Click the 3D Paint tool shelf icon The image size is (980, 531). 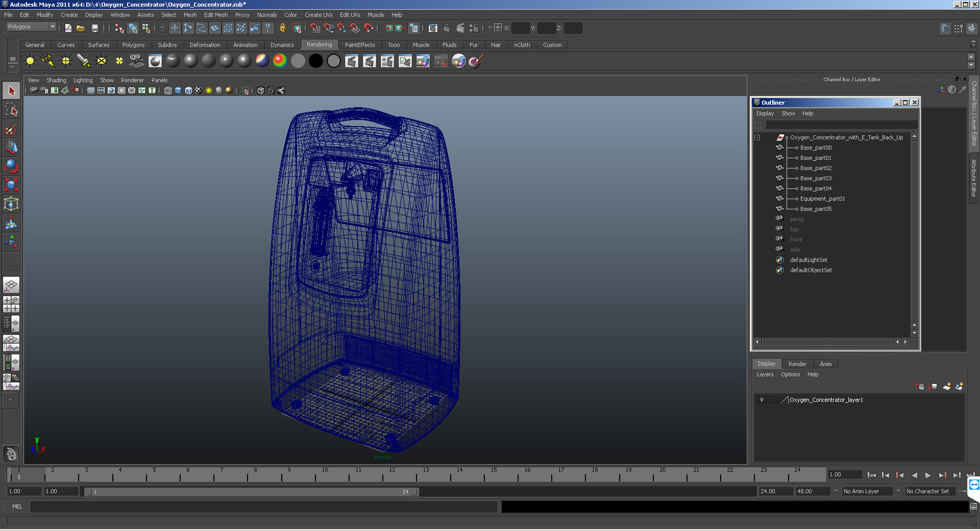coord(476,61)
